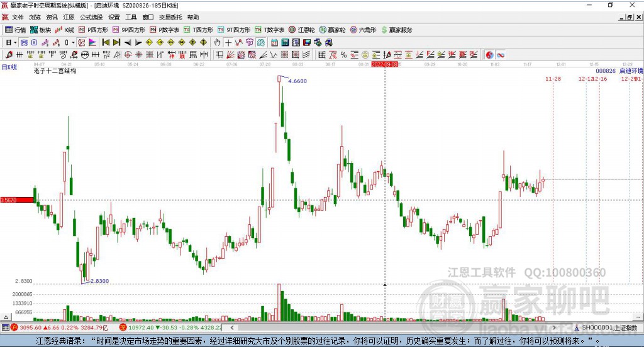Open the 六角形 hexagon tool
The width and height of the screenshot is (644, 347).
(x=364, y=30)
